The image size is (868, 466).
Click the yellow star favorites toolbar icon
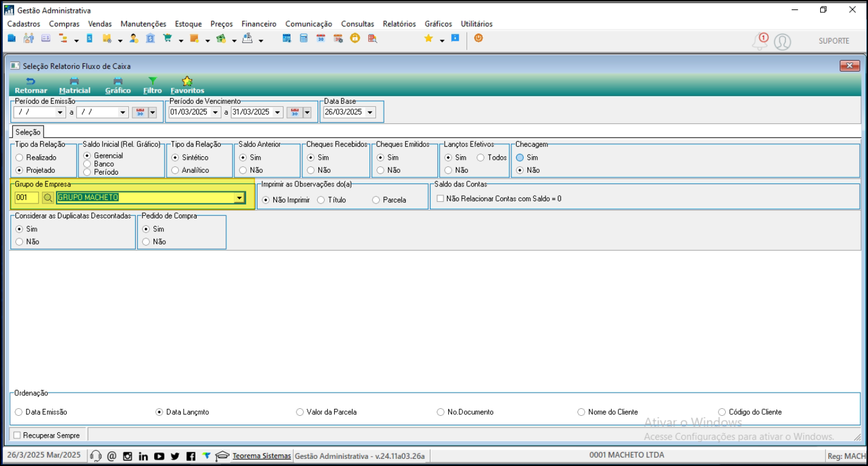coord(428,38)
